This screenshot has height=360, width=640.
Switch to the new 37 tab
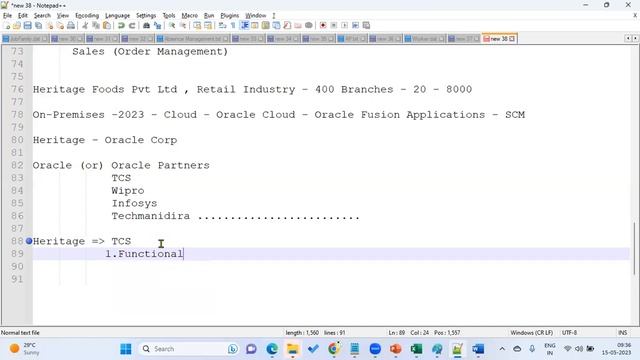click(x=464, y=39)
